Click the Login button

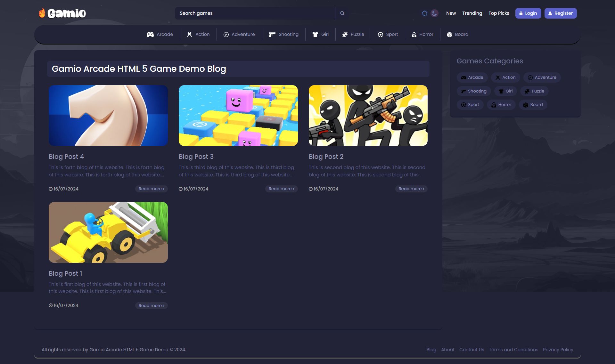[528, 13]
